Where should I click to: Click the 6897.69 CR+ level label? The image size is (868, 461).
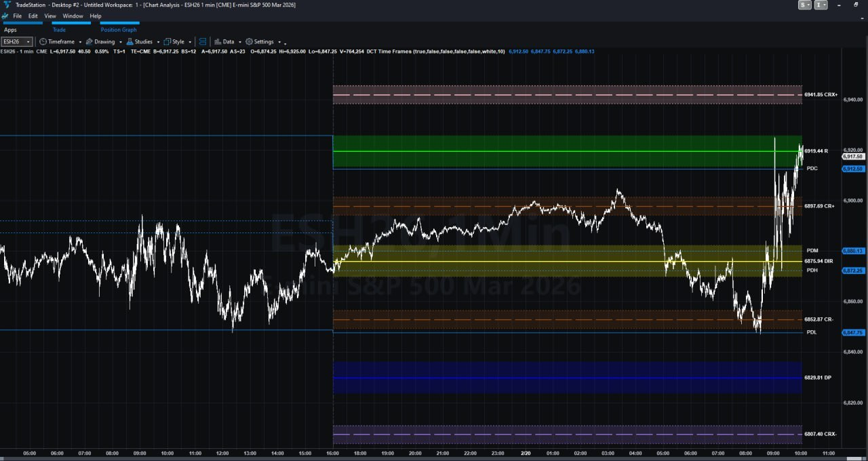819,205
